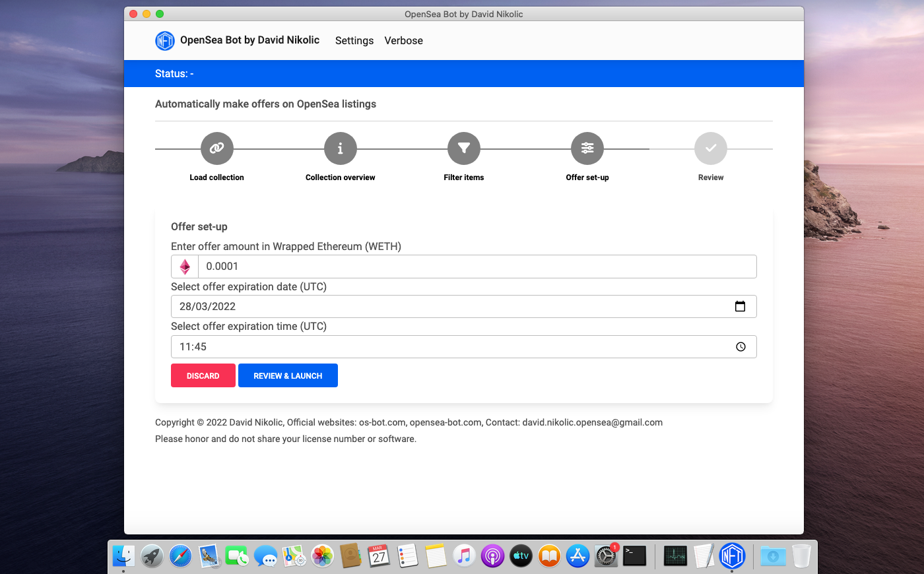
Task: Click the "Collection overview" step label
Action: tap(341, 177)
